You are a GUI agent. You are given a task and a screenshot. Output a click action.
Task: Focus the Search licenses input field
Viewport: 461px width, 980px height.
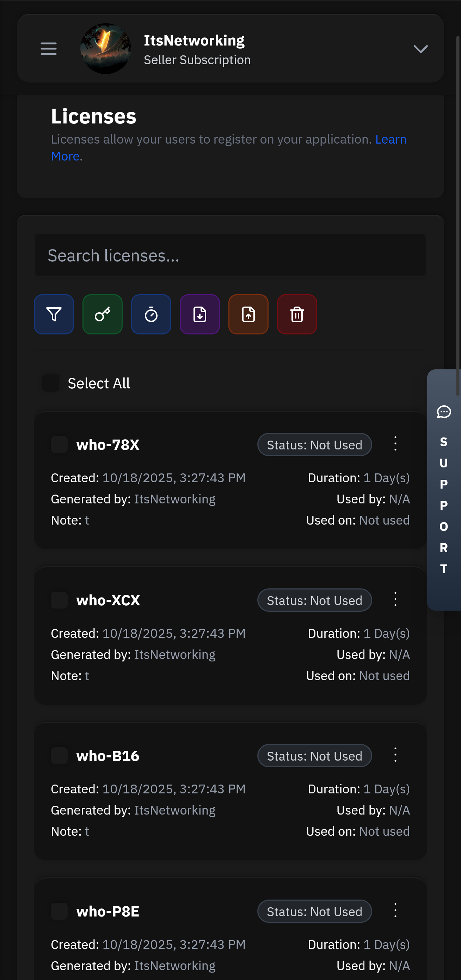pyautogui.click(x=230, y=255)
